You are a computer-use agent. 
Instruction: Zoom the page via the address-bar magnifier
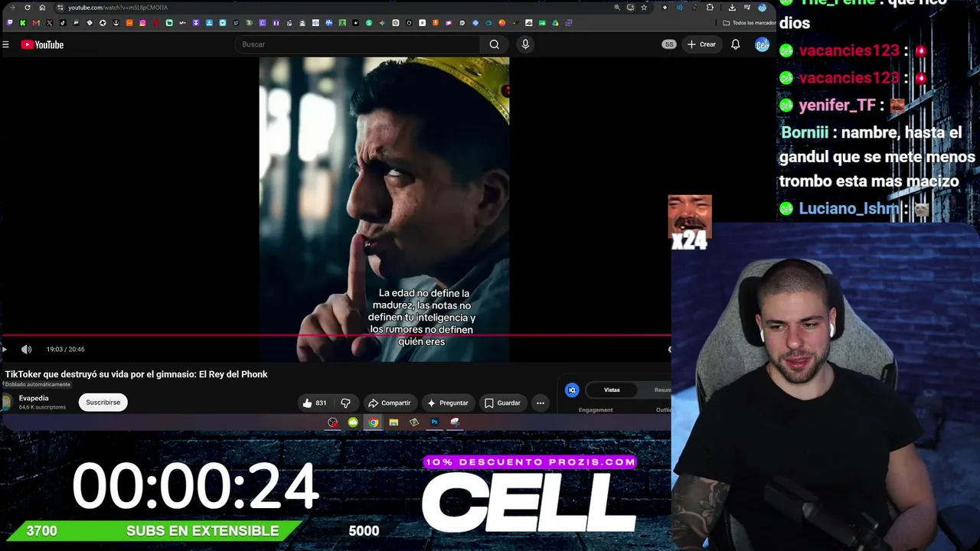click(x=617, y=8)
